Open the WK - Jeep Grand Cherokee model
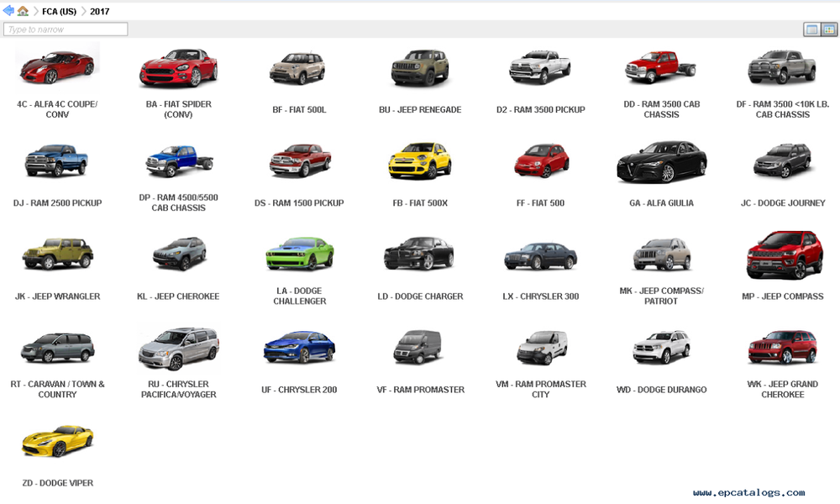Image resolution: width=840 pixels, height=504 pixels. (782, 348)
